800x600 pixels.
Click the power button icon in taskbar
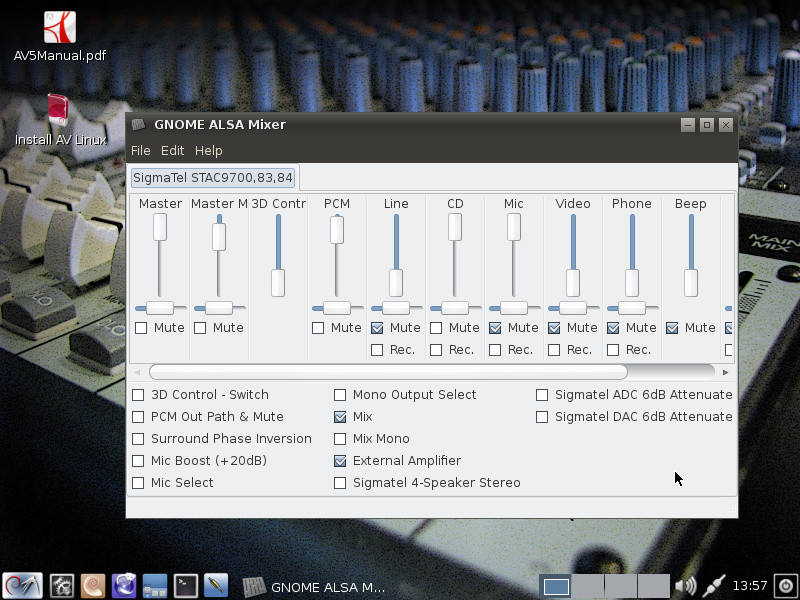click(785, 586)
